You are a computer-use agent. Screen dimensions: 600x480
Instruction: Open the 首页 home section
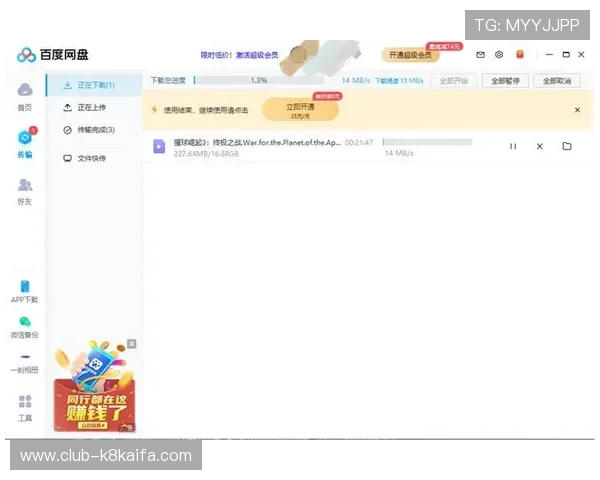point(25,96)
